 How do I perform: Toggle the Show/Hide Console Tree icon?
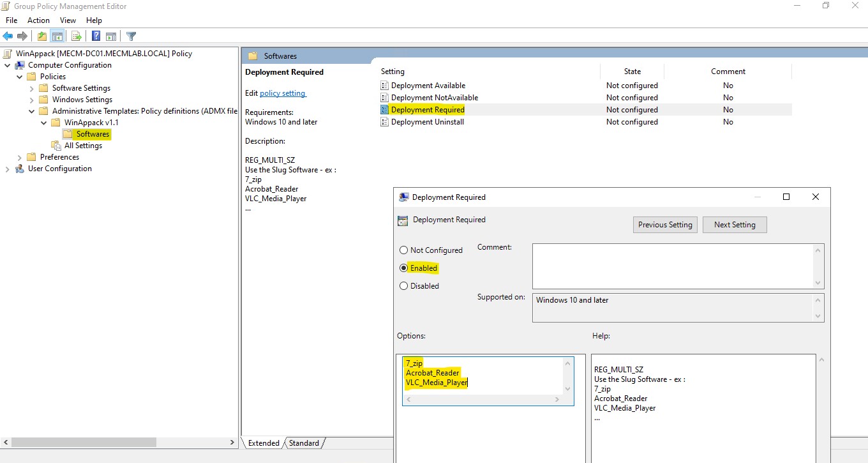(x=57, y=36)
